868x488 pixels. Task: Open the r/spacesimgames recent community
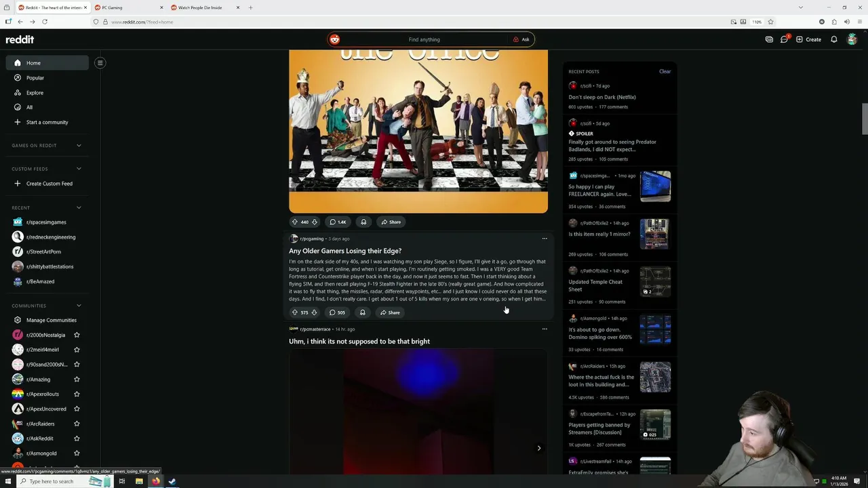tap(47, 222)
